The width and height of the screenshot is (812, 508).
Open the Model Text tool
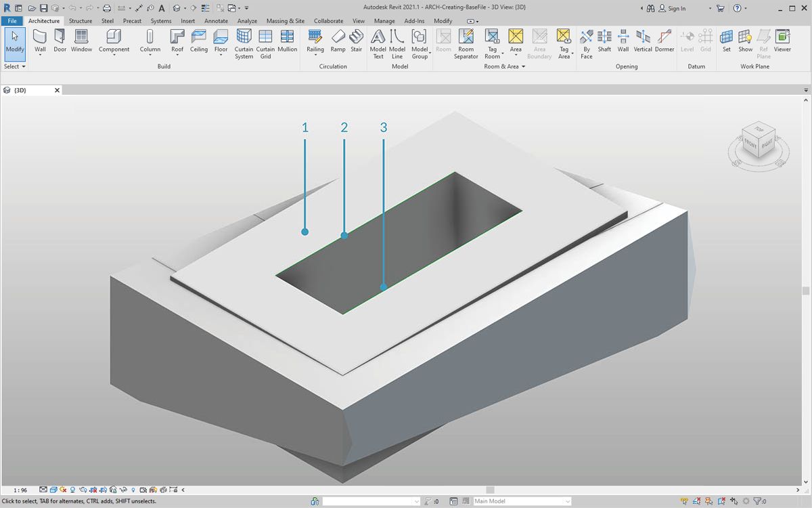pyautogui.click(x=378, y=41)
